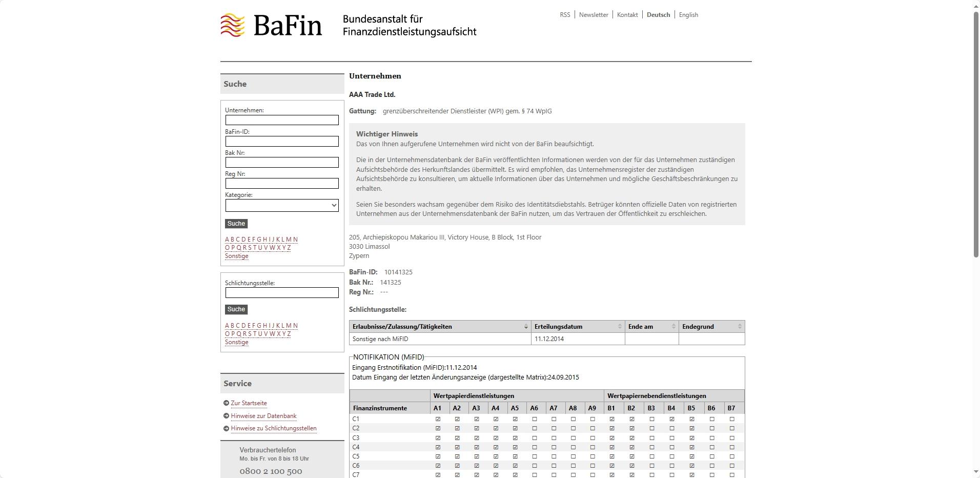This screenshot has height=478, width=980.
Task: Click Suche button under Schlichtungsstelle
Action: (x=236, y=309)
